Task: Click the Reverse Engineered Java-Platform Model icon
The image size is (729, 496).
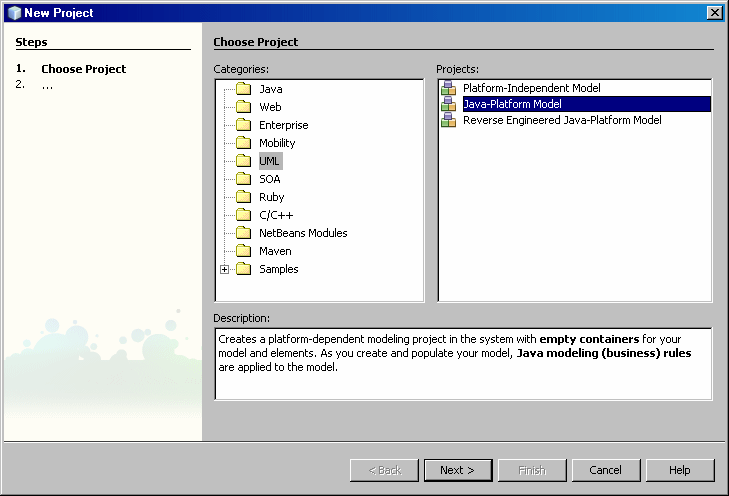Action: point(448,120)
